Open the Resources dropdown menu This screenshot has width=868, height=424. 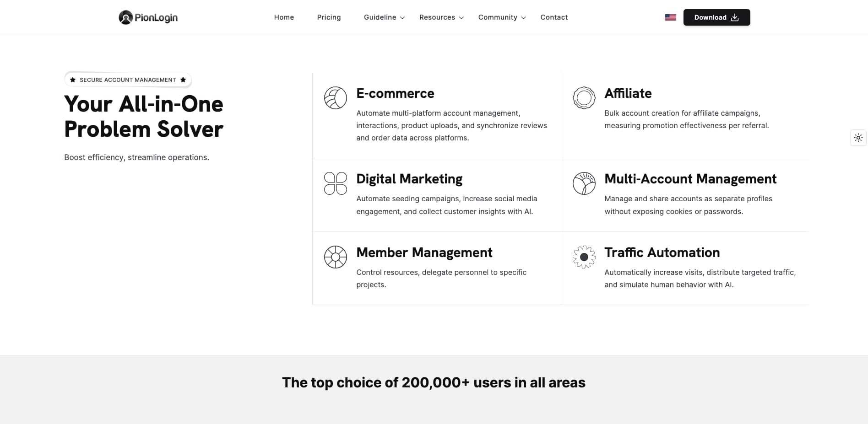tap(441, 17)
